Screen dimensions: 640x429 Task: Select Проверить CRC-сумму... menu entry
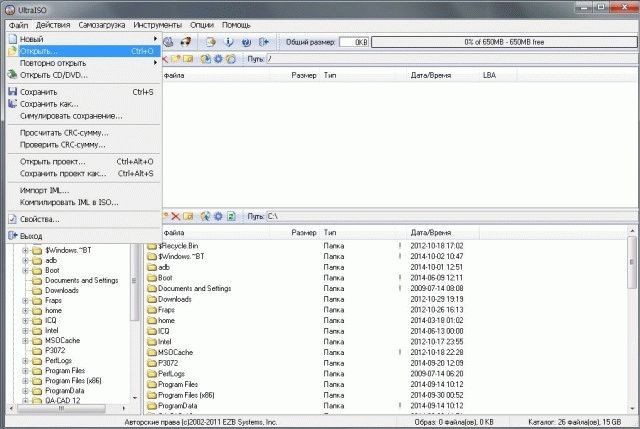coord(84,144)
